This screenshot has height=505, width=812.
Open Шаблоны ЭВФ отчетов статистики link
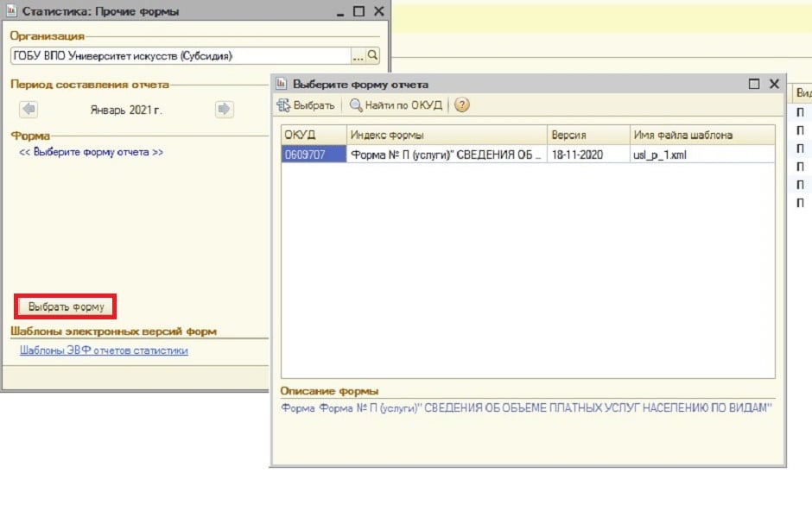(104, 350)
